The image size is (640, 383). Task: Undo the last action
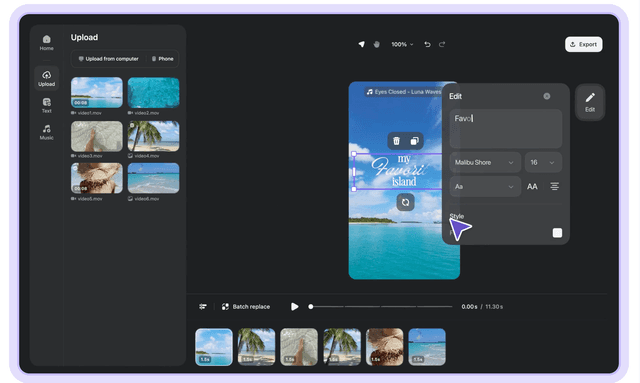point(427,44)
